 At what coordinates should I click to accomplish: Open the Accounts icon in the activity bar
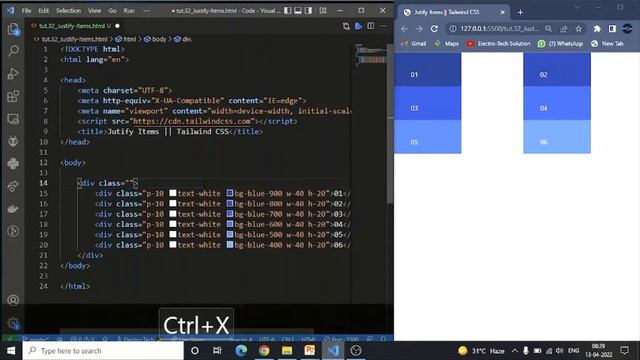tap(13, 300)
